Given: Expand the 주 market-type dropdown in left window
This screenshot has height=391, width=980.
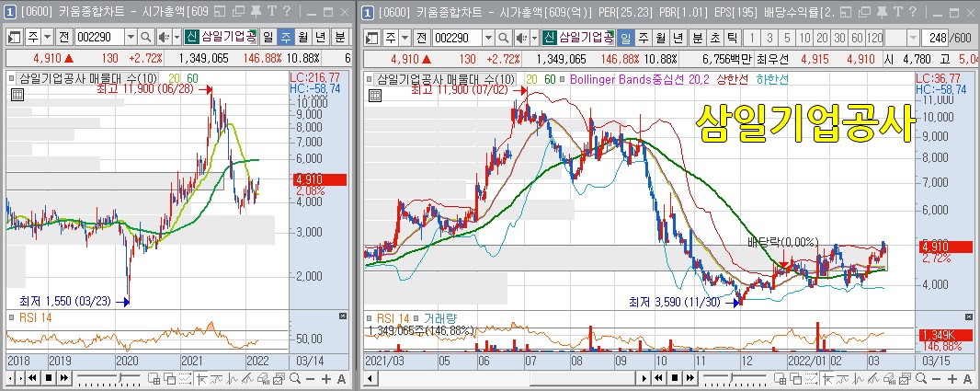Looking at the screenshot, I should pos(48,38).
